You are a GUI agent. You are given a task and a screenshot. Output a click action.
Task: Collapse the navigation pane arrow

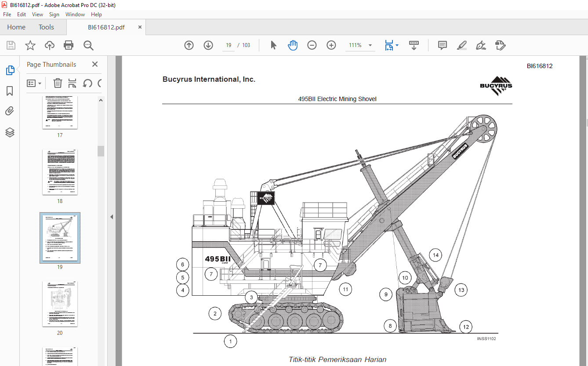[112, 217]
